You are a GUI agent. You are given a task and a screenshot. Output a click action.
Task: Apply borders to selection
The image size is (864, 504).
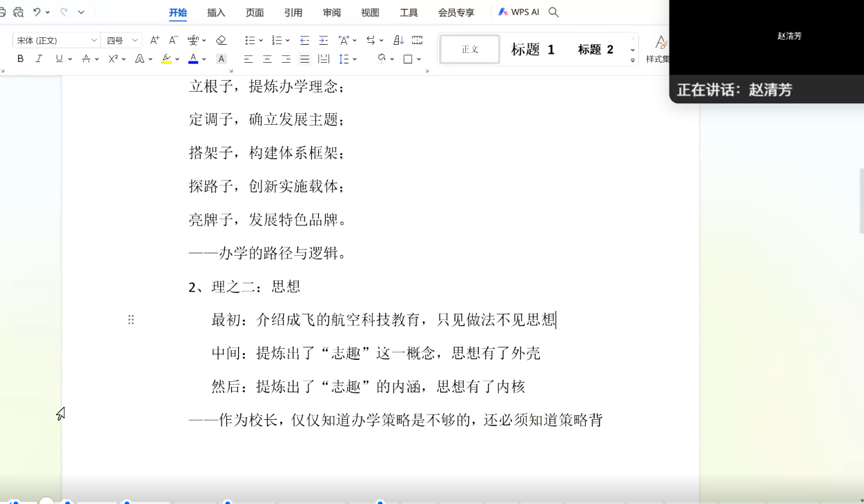[408, 59]
